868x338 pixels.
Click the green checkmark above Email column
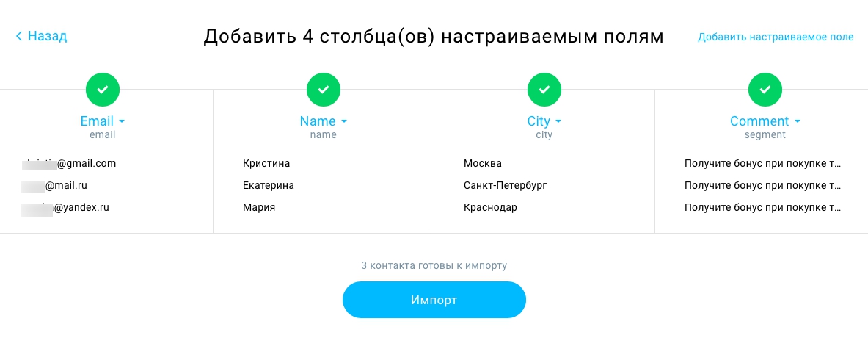pos(103,89)
